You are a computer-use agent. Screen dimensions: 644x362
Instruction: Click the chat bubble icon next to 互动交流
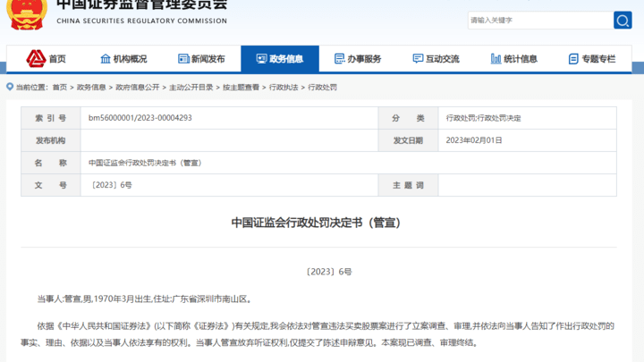tap(418, 59)
